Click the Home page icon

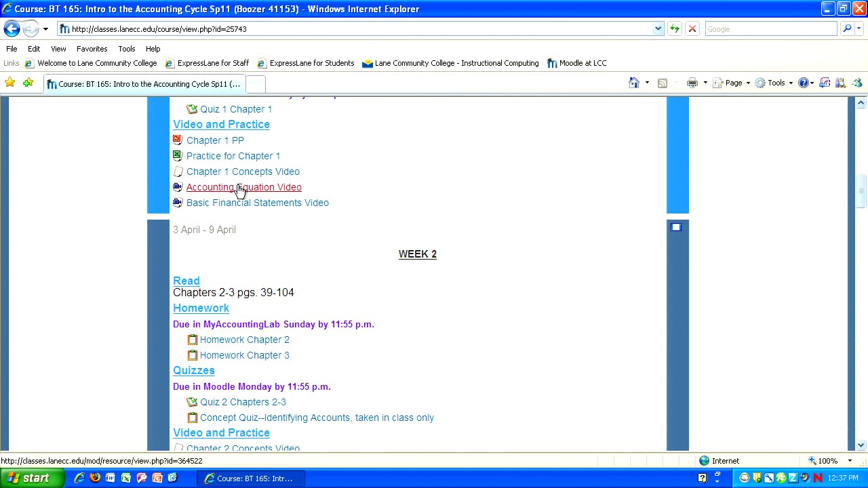click(x=633, y=83)
